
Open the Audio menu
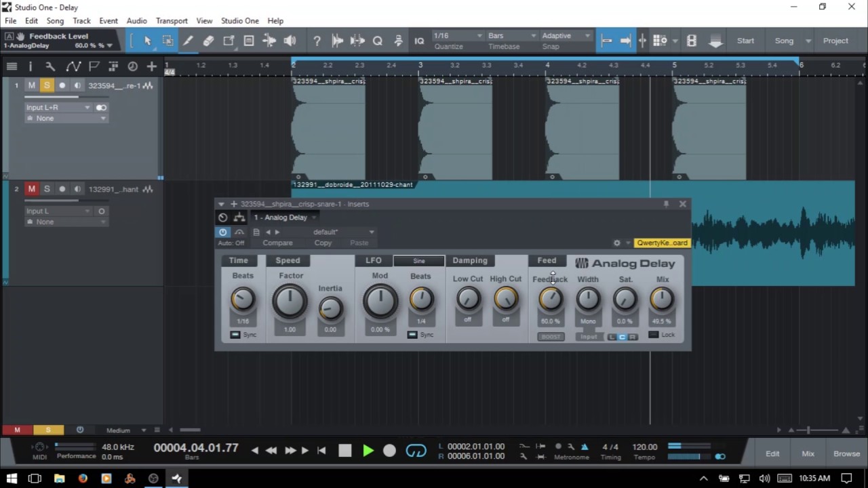point(136,21)
